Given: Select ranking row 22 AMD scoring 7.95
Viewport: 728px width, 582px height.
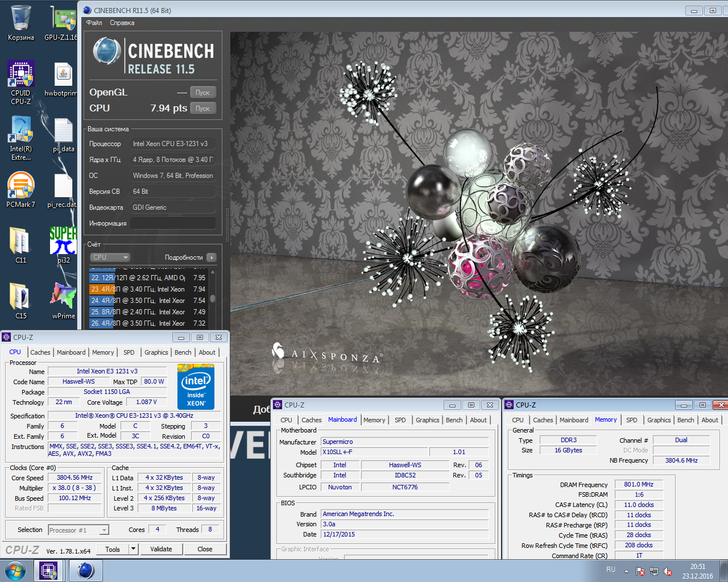Looking at the screenshot, I should pyautogui.click(x=148, y=278).
